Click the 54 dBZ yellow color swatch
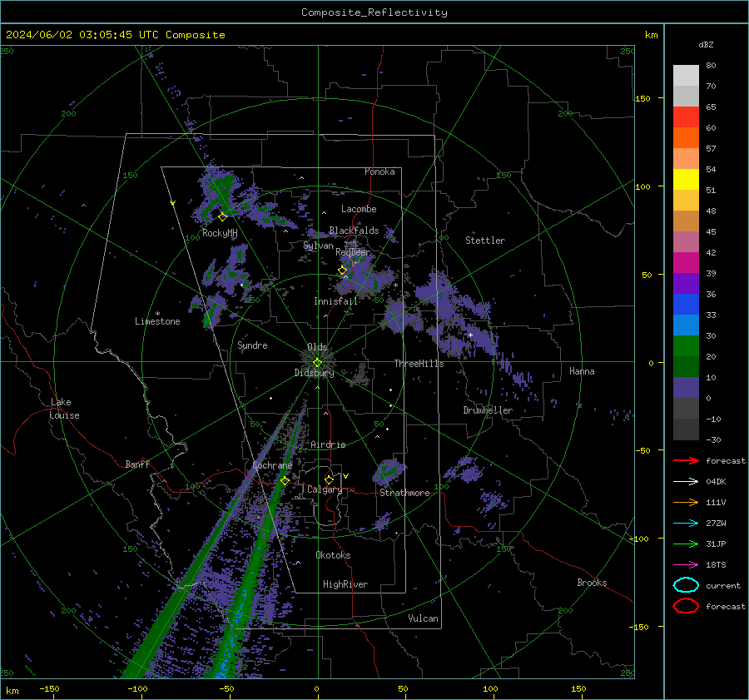The width and height of the screenshot is (749, 700). [686, 179]
